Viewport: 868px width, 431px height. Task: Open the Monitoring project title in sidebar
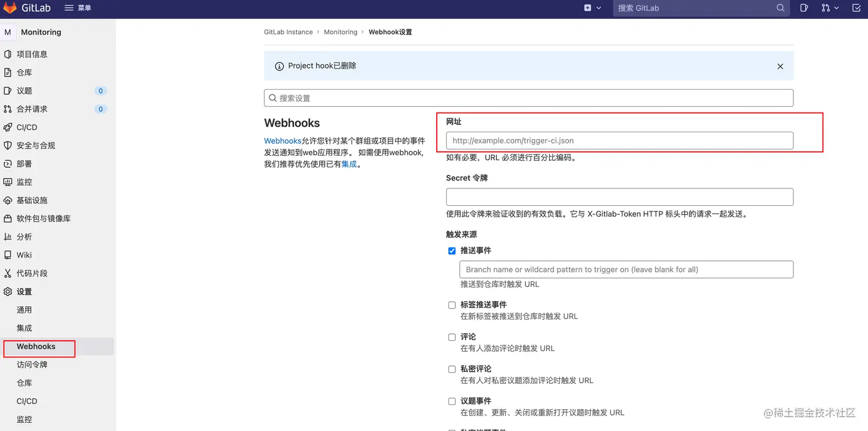click(41, 32)
